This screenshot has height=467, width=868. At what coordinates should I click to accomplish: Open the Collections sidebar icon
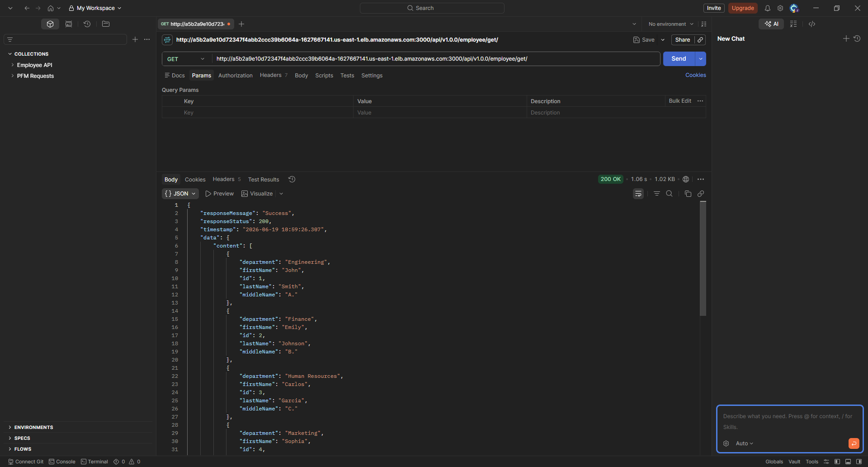(x=50, y=24)
